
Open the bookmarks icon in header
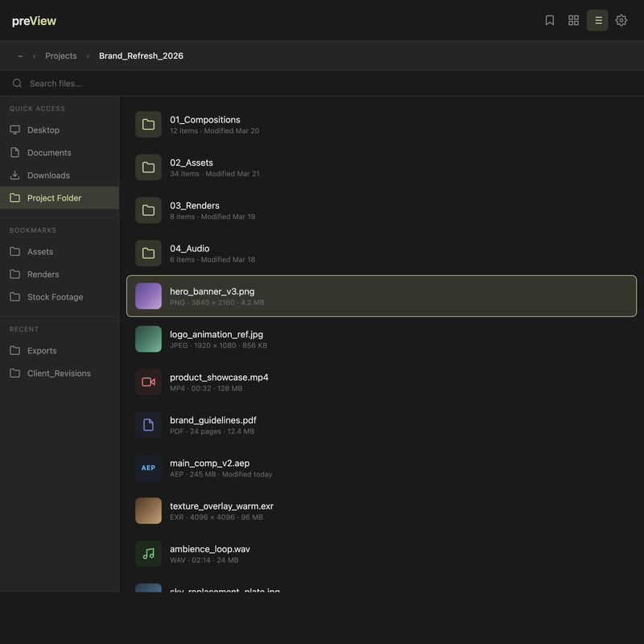(x=550, y=20)
